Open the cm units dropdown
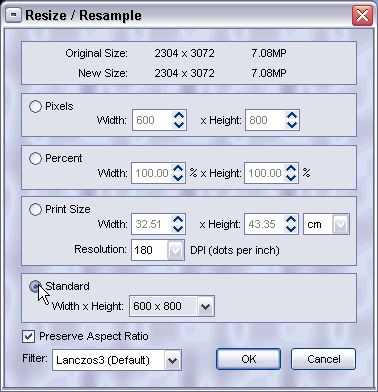This screenshot has height=392, width=378. pyautogui.click(x=326, y=224)
